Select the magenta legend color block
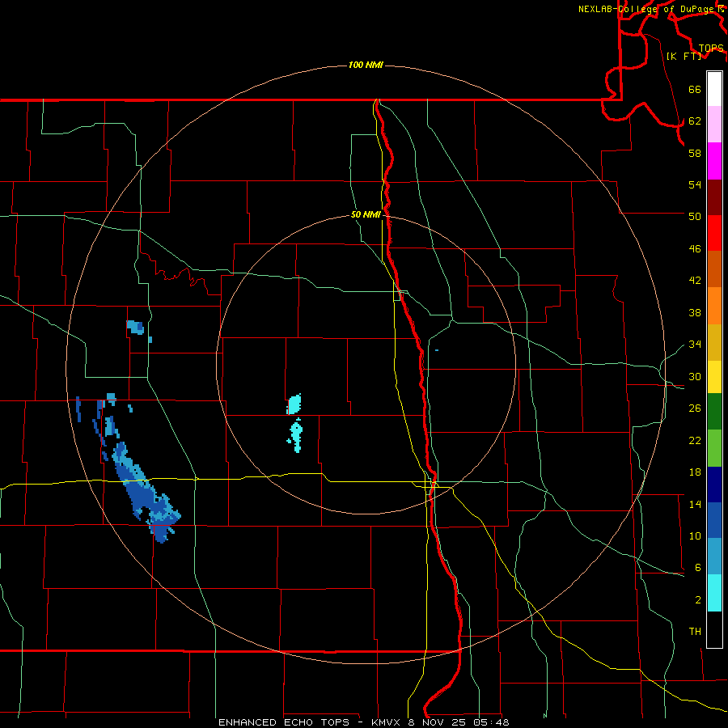 [714, 161]
